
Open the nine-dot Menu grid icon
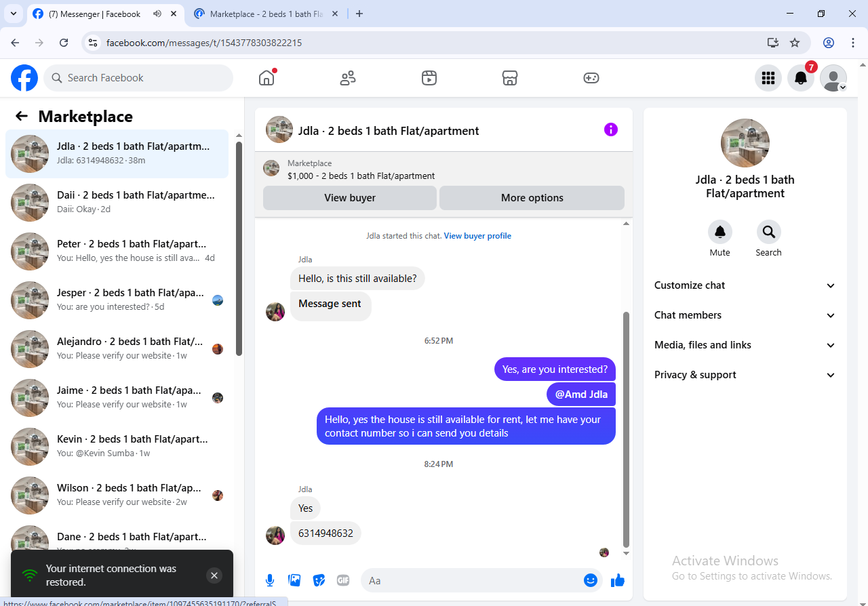coord(768,78)
